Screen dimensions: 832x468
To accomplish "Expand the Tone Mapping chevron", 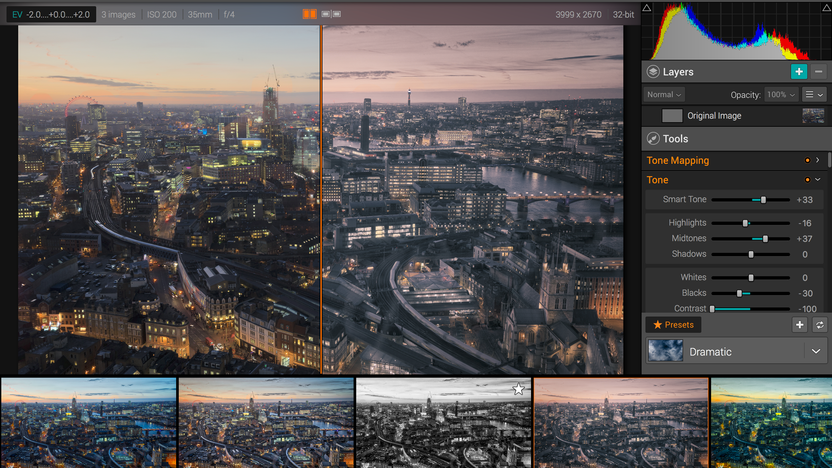I will pyautogui.click(x=818, y=160).
